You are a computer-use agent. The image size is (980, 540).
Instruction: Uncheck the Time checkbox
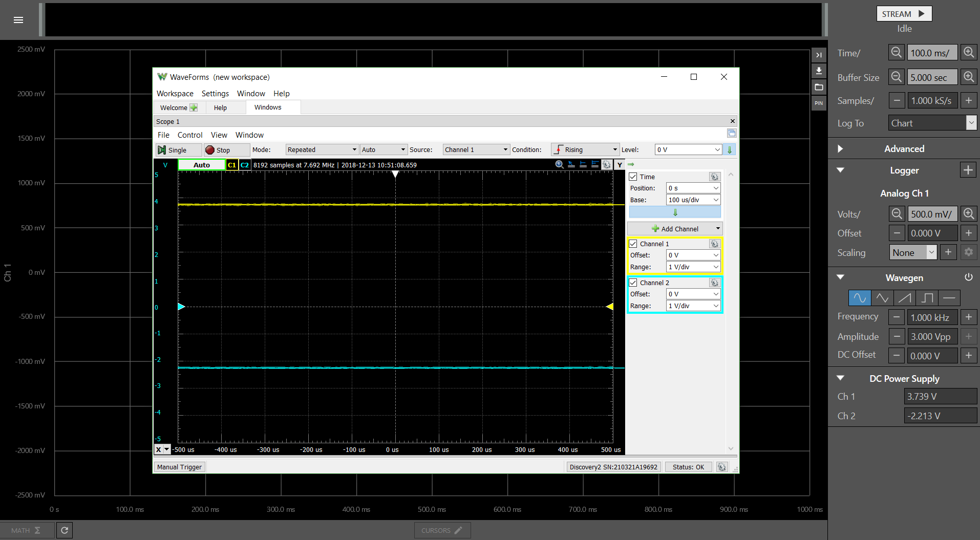[x=633, y=177]
